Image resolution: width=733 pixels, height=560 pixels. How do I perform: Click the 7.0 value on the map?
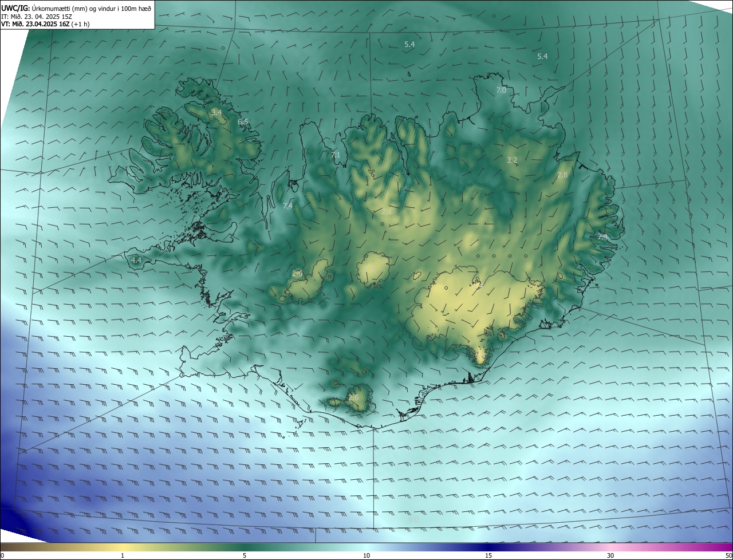501,90
